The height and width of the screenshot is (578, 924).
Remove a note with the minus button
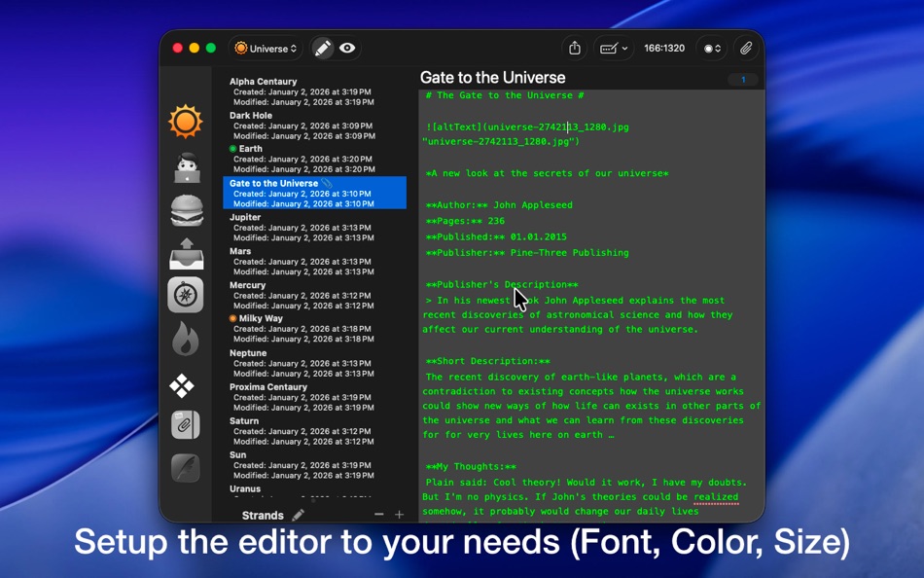pyautogui.click(x=378, y=514)
